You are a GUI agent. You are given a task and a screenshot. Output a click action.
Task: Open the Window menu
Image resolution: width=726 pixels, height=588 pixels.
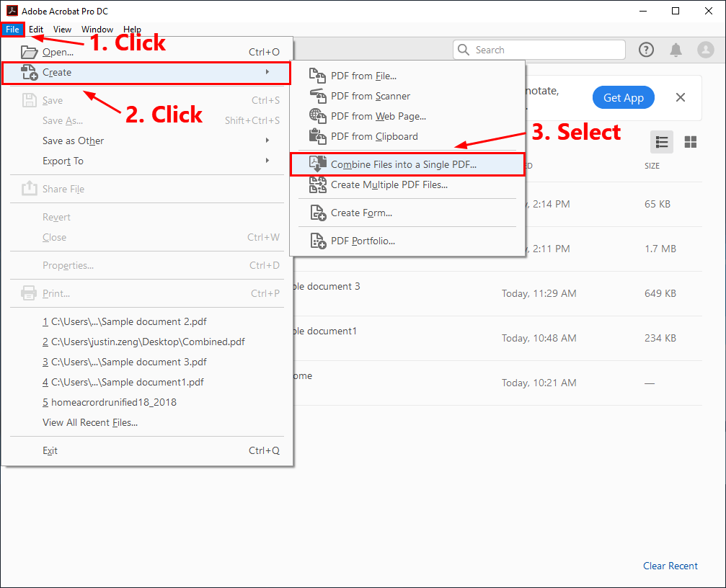[97, 29]
